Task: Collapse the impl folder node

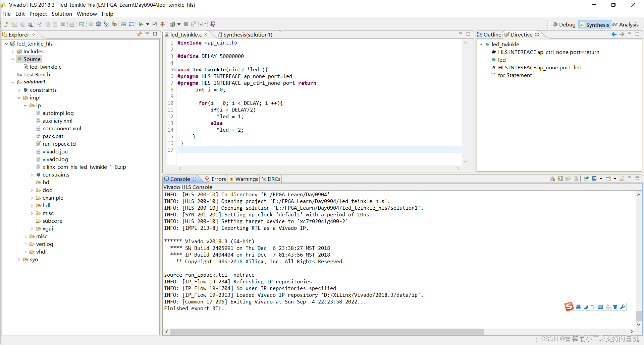Action: [x=19, y=98]
